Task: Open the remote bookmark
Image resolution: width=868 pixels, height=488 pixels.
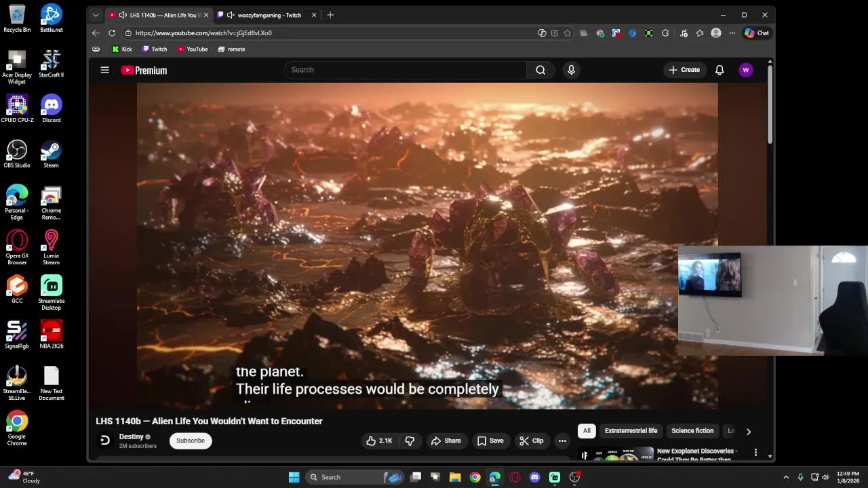Action: pyautogui.click(x=231, y=49)
